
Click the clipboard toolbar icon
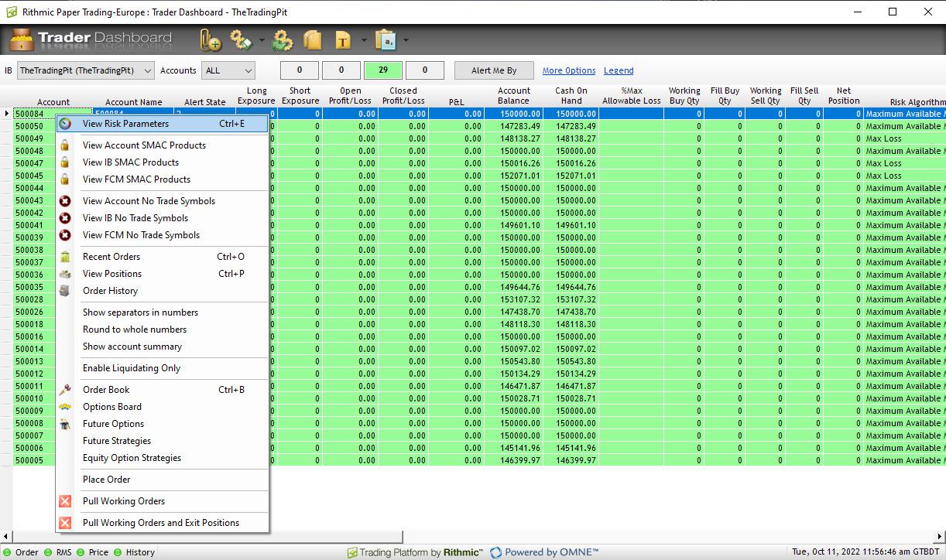(x=385, y=39)
